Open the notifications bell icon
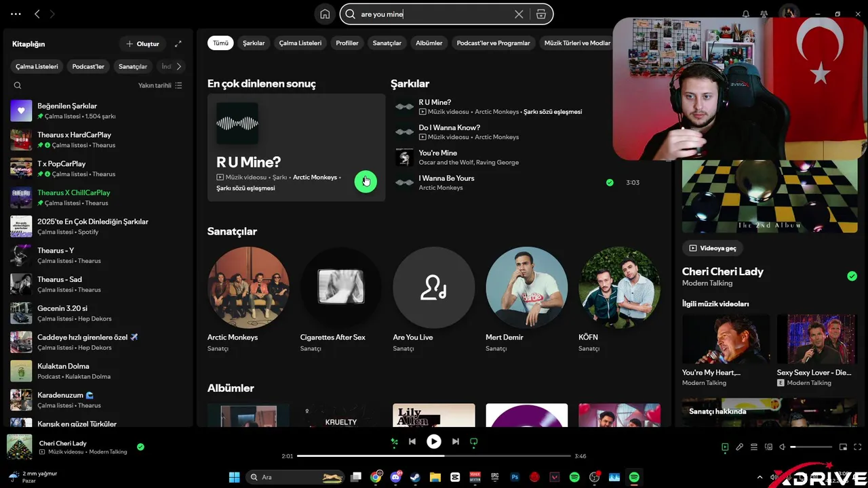Screen dimensions: 868x488 tap(746, 14)
